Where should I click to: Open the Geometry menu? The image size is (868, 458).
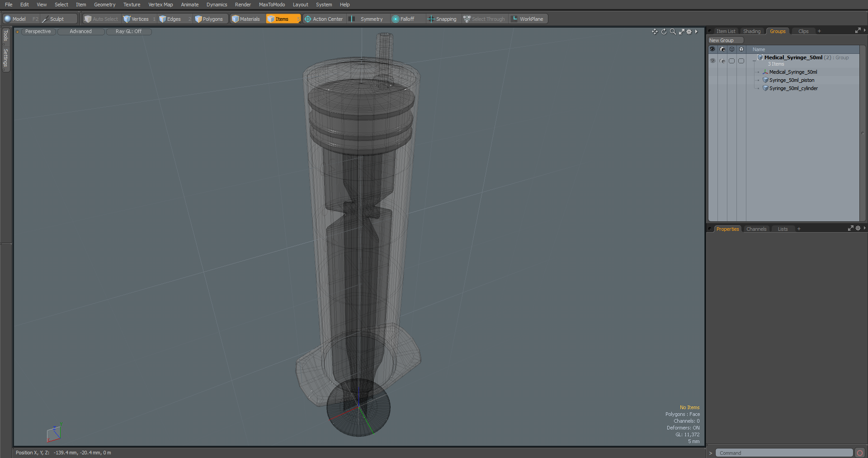click(104, 5)
